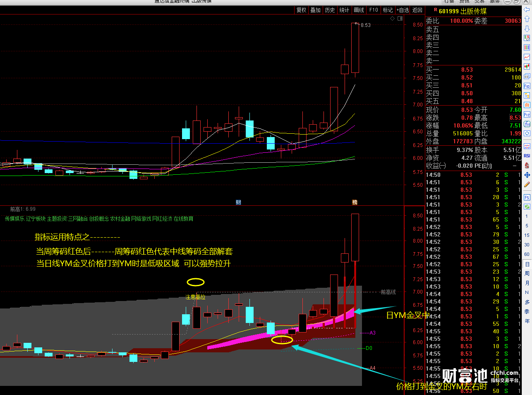Switch to 15-minute period

pos(527,235)
